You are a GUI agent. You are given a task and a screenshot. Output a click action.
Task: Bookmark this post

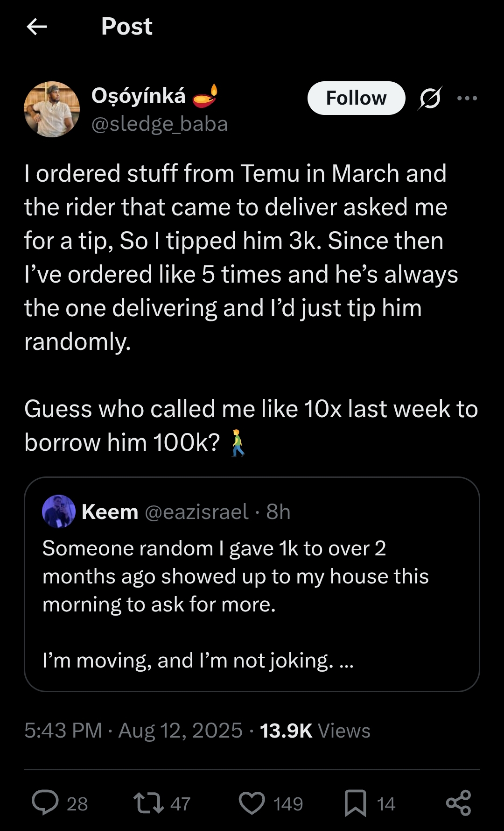(355, 803)
